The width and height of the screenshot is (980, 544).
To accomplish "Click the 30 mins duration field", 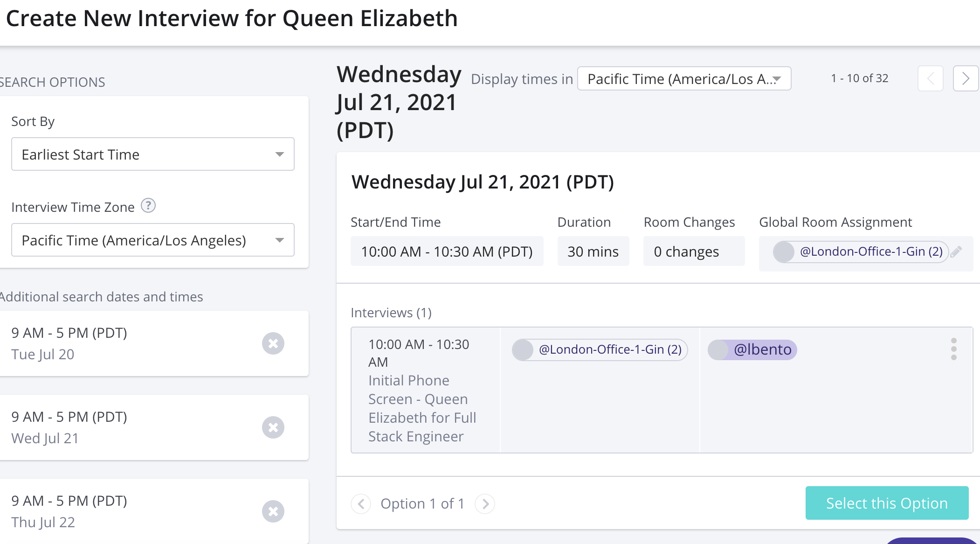I will [593, 251].
